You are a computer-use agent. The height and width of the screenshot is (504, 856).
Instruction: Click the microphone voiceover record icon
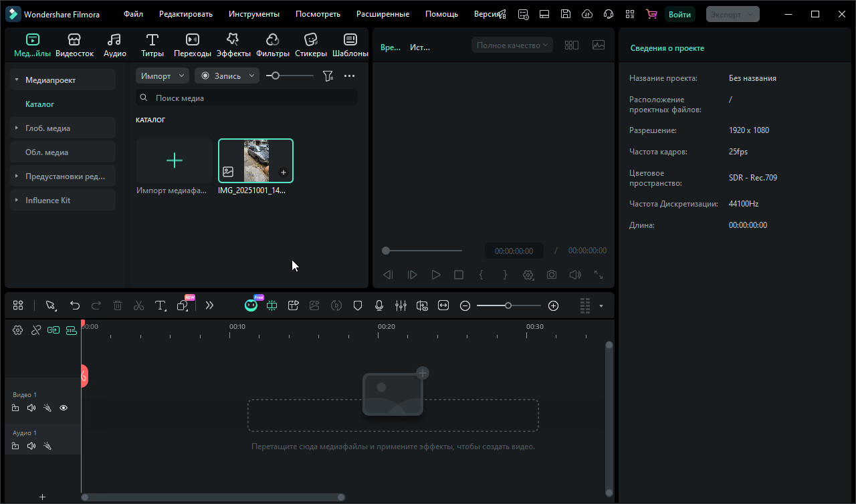[x=379, y=305]
